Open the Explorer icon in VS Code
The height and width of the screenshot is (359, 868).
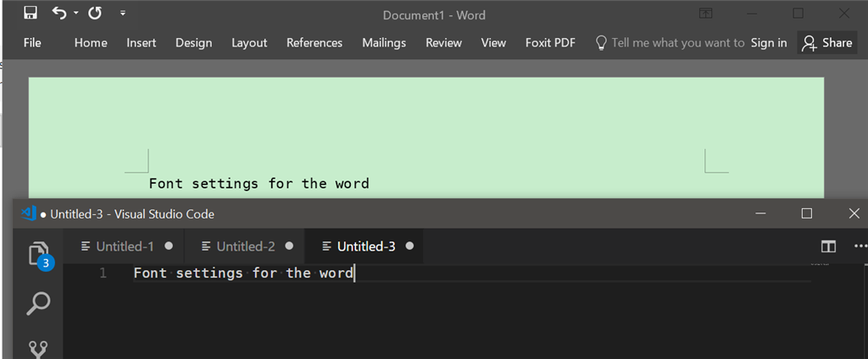(x=39, y=255)
